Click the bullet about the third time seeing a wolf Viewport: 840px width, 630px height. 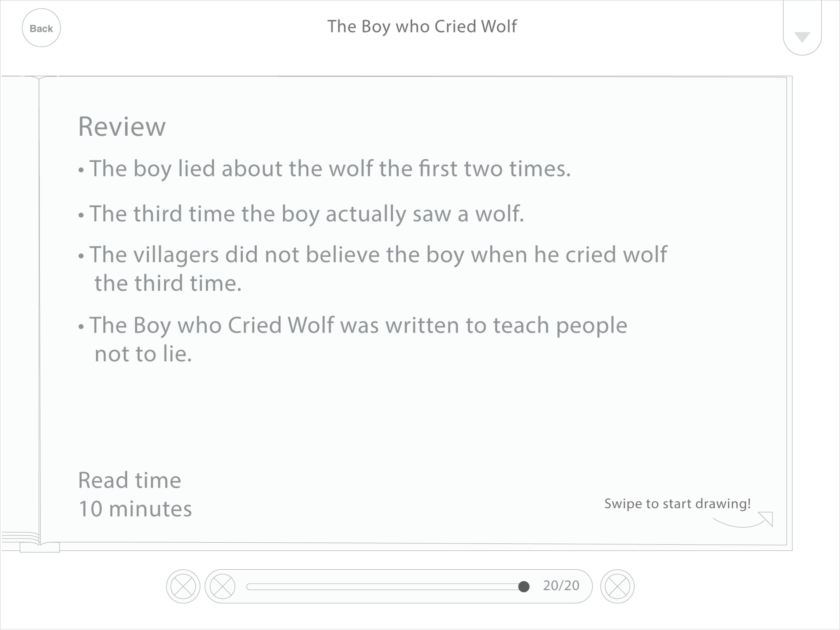coord(301,214)
